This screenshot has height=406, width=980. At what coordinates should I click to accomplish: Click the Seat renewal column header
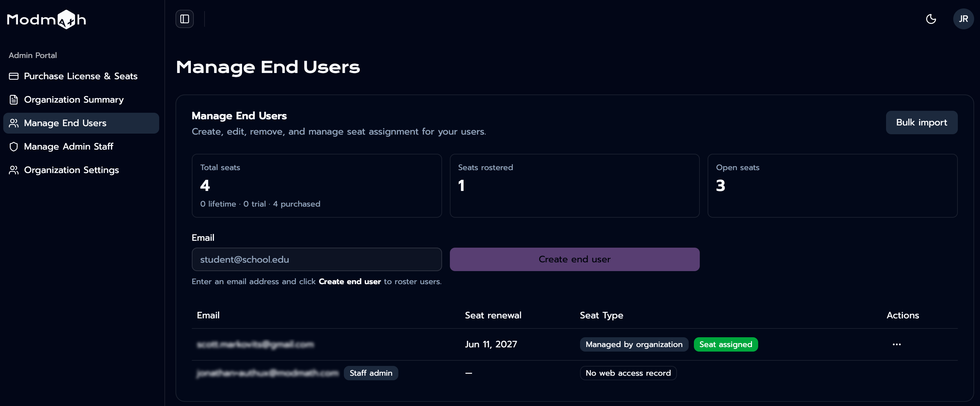[x=493, y=315]
